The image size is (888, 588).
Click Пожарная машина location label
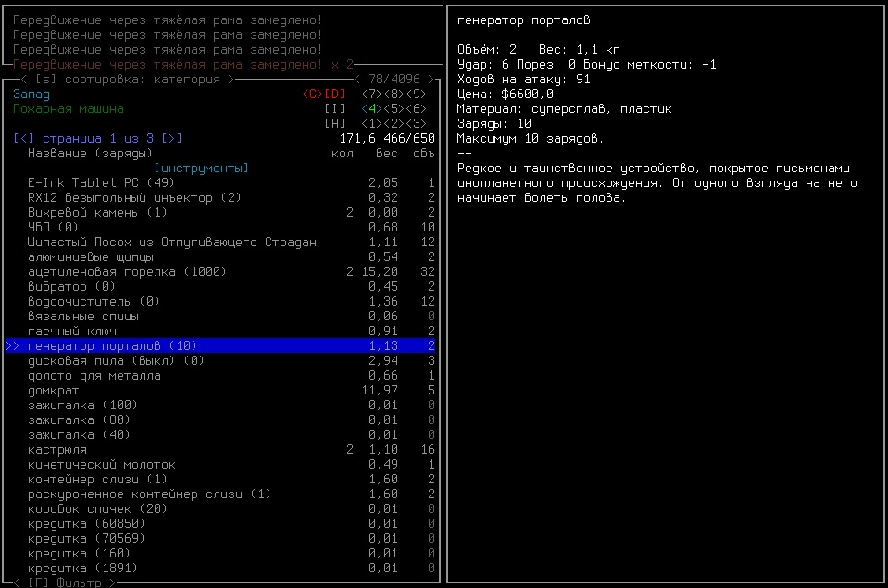[x=68, y=108]
